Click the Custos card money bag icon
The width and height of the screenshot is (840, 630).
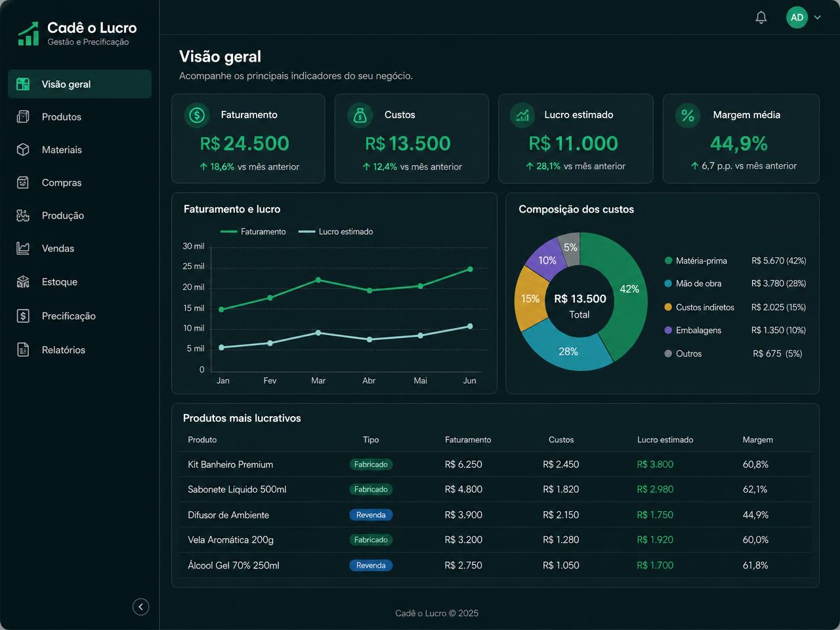[x=360, y=115]
